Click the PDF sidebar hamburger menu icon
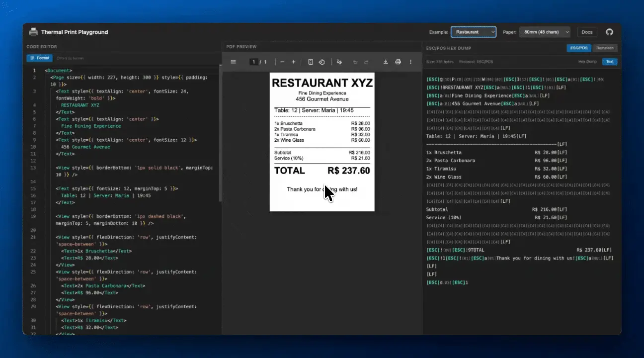Viewport: 644px width, 358px height. tap(233, 62)
